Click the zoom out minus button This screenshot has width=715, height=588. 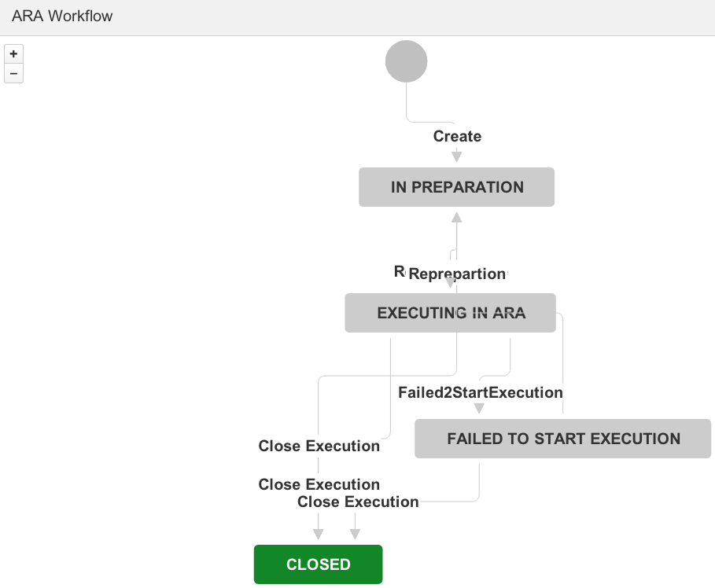(x=13, y=73)
